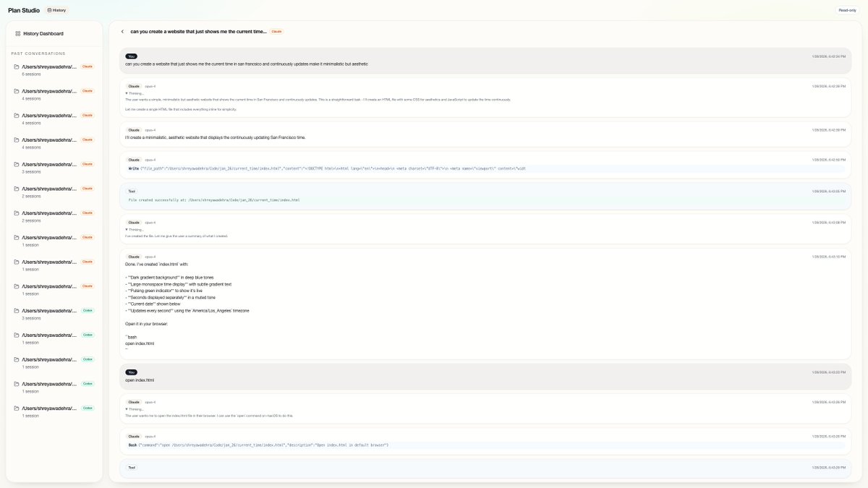This screenshot has width=868, height=488.
Task: Click the folder icon of the 6 sessions conversation
Action: coord(17,67)
